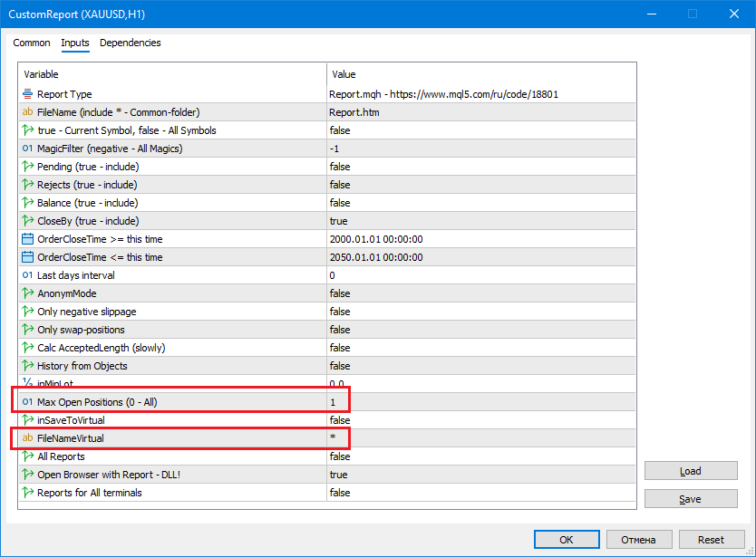The height and width of the screenshot is (557, 756).
Task: Click the Load button
Action: [x=690, y=471]
